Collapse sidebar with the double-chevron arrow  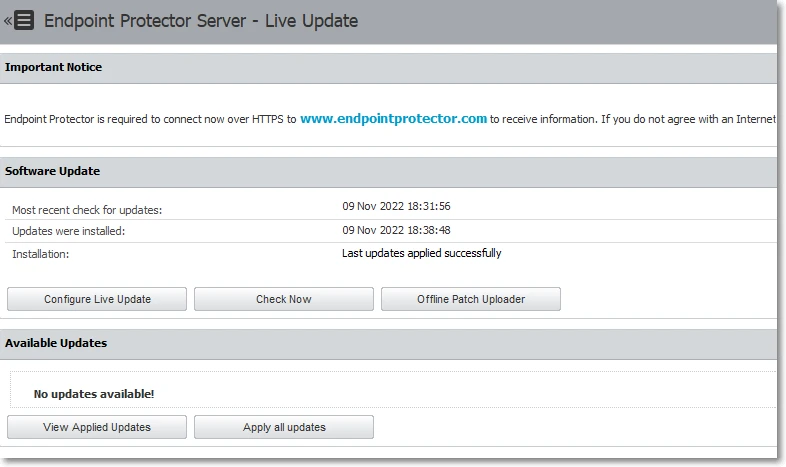[8, 21]
